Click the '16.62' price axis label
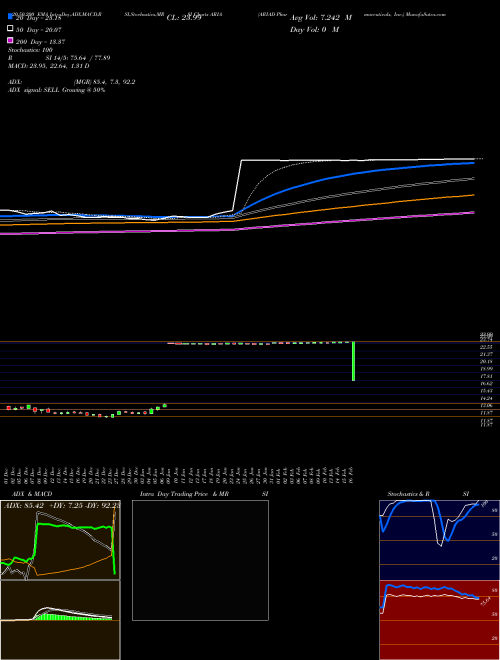Screen dimensions: 500x660 [487, 384]
